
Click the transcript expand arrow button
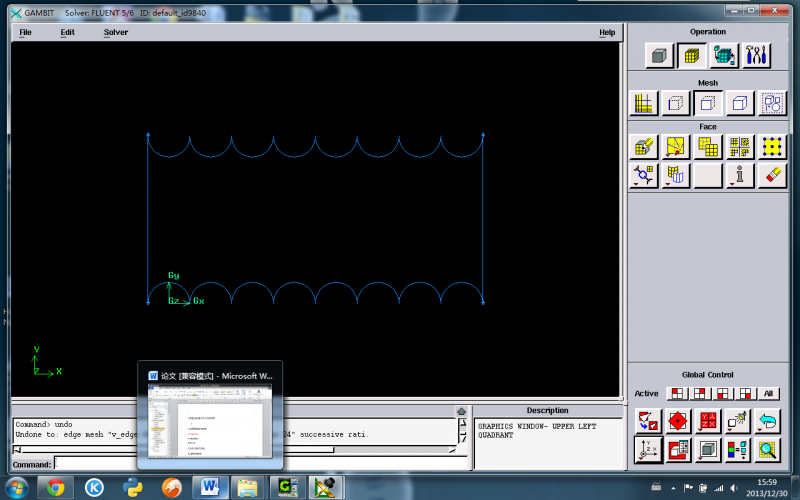coord(462,411)
